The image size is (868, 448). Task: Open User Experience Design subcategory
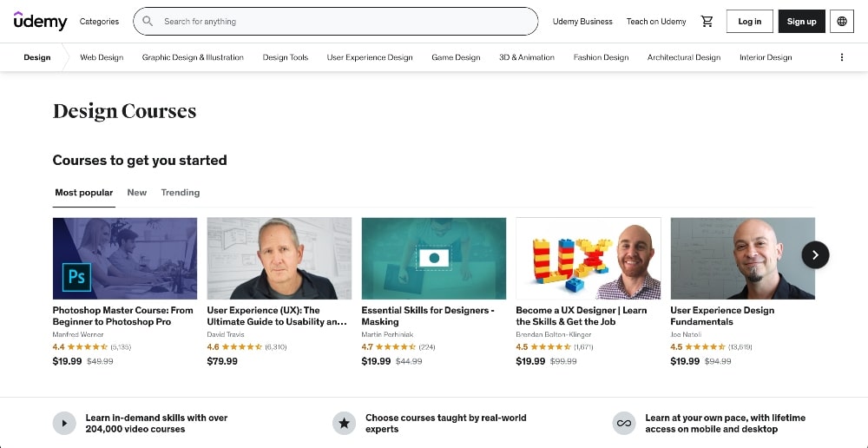(x=370, y=57)
